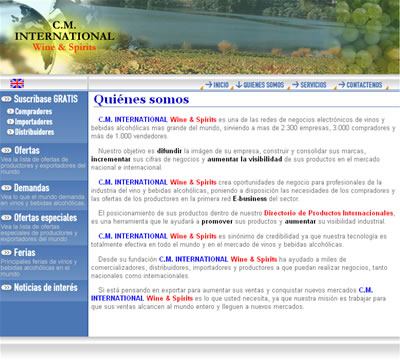
Task: Click the bold word difundir
Action: coord(169,151)
